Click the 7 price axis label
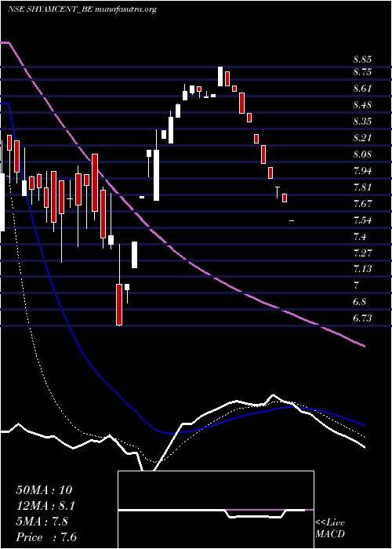392x549 pixels. (x=356, y=285)
